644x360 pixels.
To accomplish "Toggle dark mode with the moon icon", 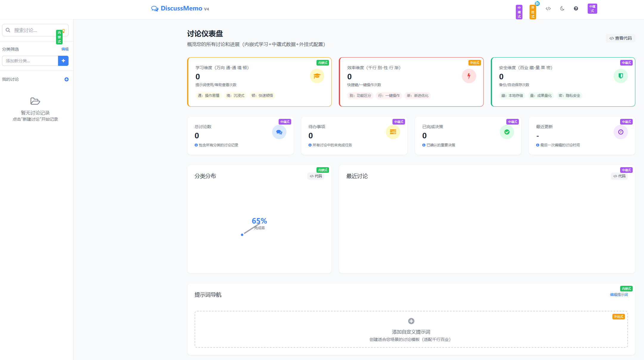I will pyautogui.click(x=562, y=9).
